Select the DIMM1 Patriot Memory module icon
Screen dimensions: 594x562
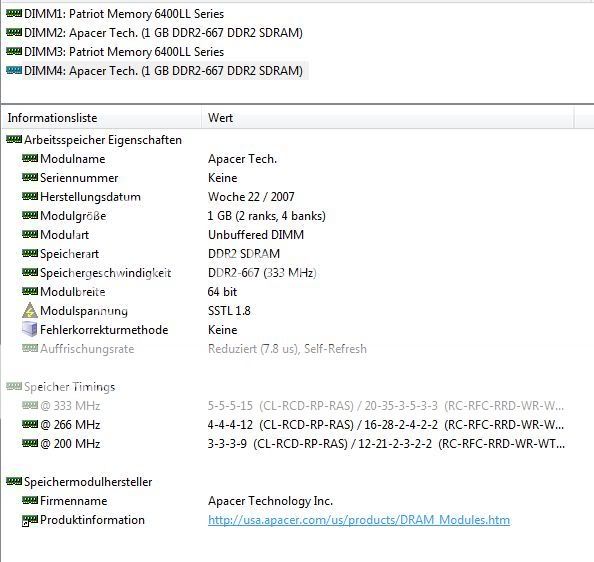14,14
